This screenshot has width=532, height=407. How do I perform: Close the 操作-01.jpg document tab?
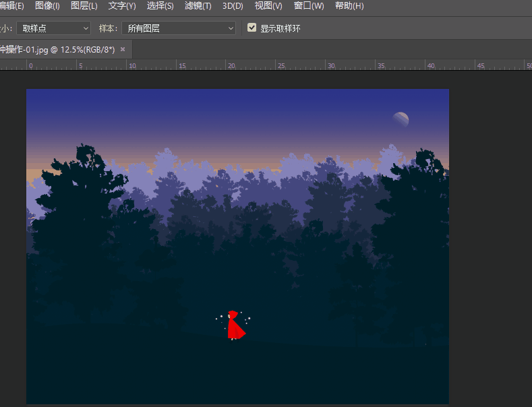[x=123, y=49]
